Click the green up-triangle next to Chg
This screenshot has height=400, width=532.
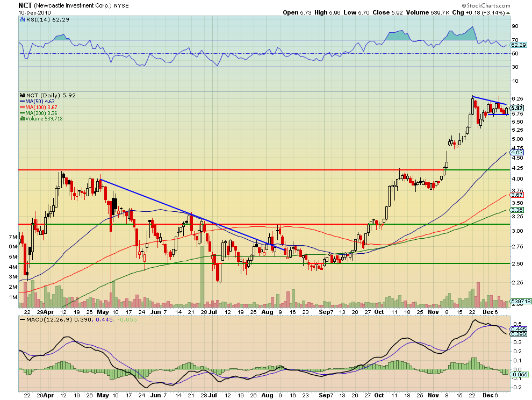(x=508, y=13)
